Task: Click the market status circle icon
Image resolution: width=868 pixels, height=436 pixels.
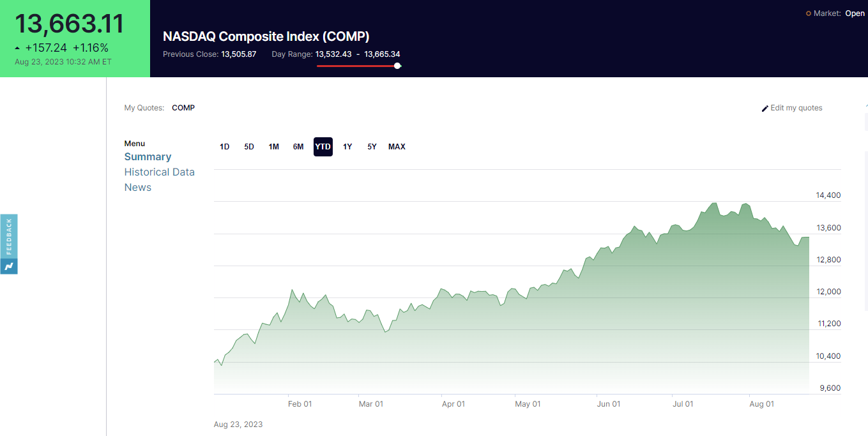Action: 809,13
